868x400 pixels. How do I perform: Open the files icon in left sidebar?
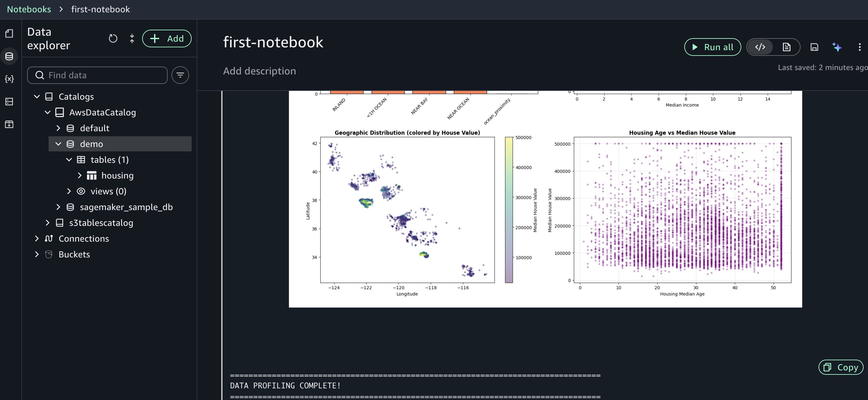tap(9, 33)
